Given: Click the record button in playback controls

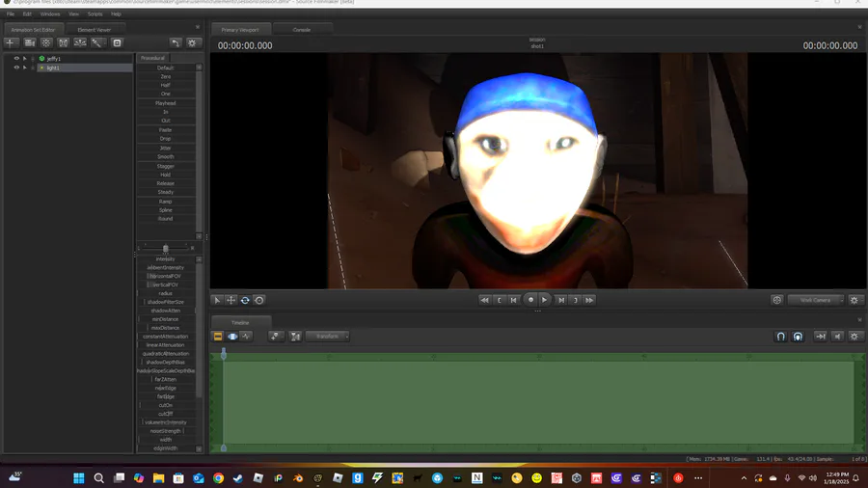Looking at the screenshot, I should click(x=530, y=300).
